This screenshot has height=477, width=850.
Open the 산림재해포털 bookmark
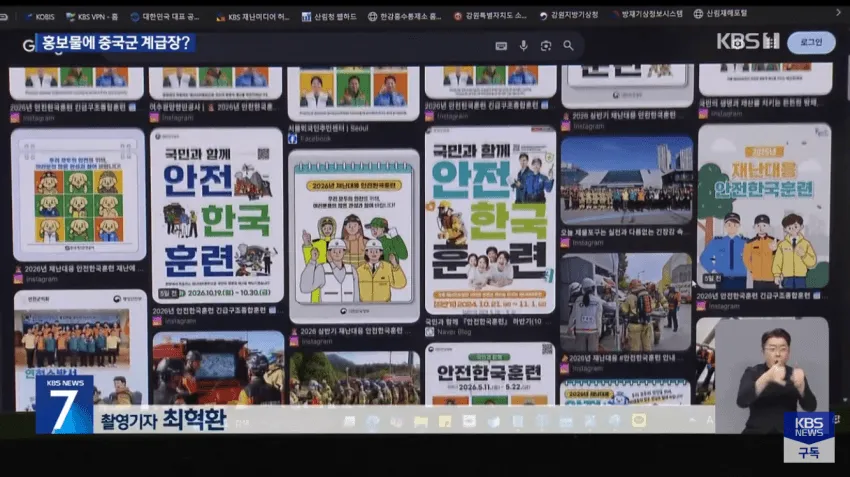coord(720,14)
